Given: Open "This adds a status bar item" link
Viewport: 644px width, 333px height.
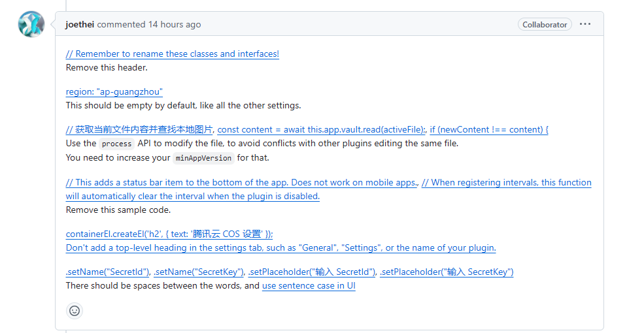Looking at the screenshot, I should (x=241, y=182).
